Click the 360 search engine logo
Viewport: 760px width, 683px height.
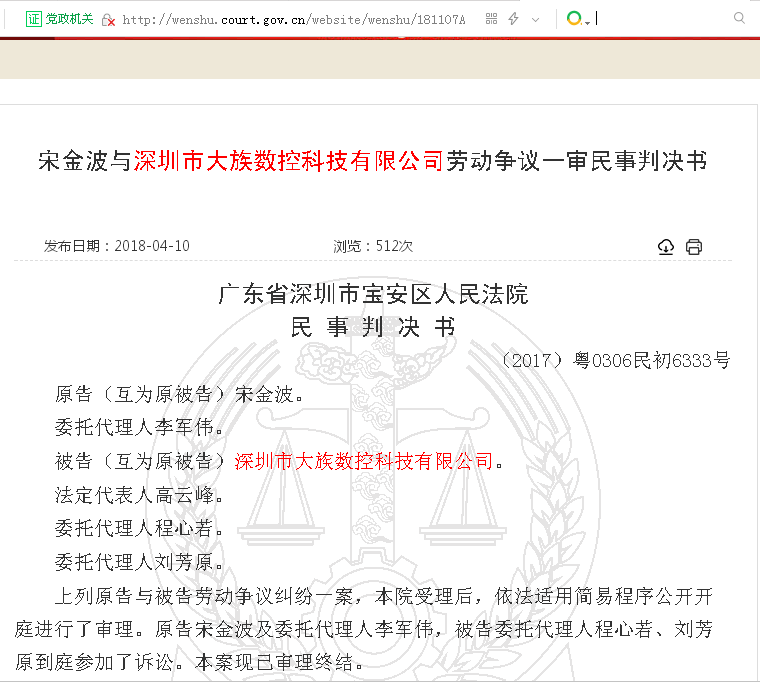click(573, 19)
